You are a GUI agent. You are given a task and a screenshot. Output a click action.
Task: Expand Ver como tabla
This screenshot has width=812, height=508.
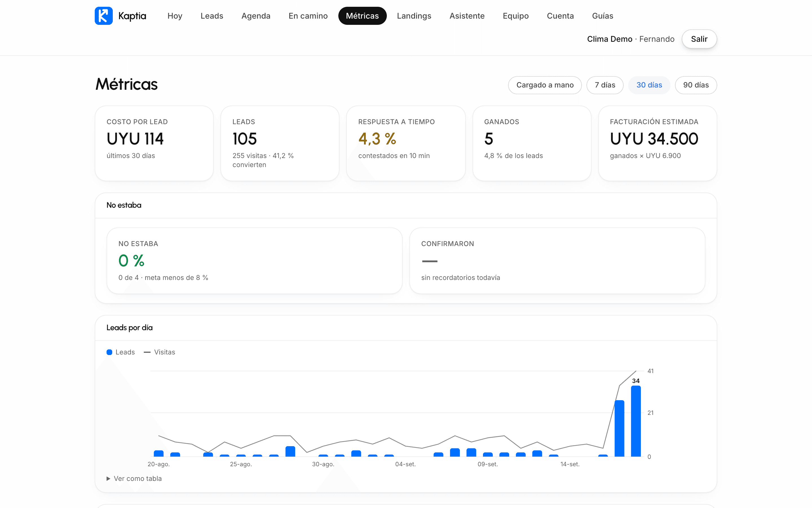point(134,478)
